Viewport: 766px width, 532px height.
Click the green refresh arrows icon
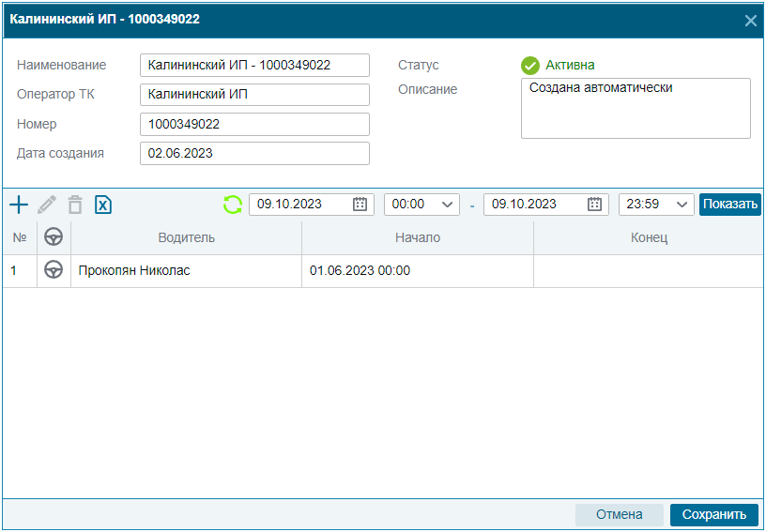point(233,205)
